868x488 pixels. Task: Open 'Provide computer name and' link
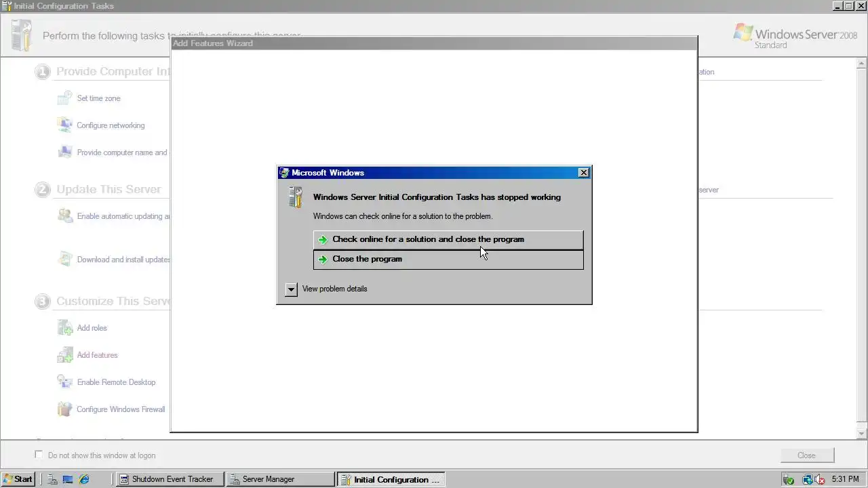[122, 152]
